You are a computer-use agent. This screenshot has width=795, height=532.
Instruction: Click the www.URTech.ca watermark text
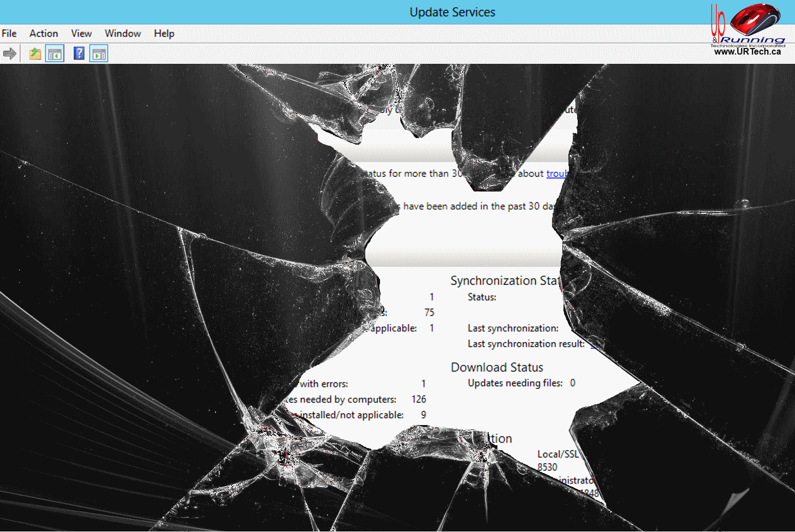tap(747, 52)
